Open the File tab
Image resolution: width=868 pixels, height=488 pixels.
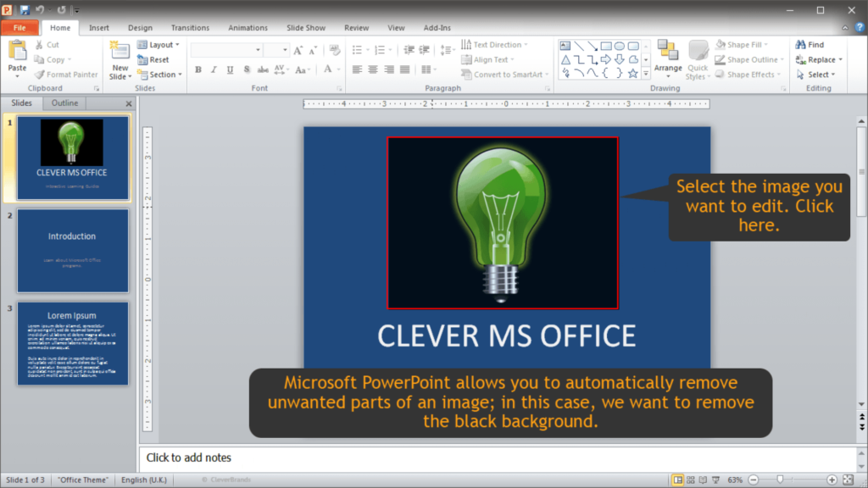[19, 28]
